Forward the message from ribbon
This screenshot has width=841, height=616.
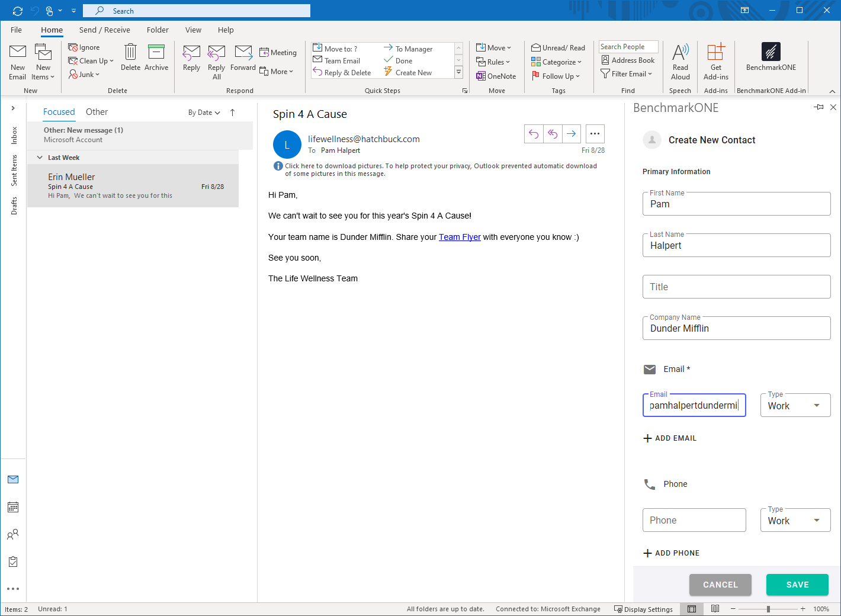point(243,57)
